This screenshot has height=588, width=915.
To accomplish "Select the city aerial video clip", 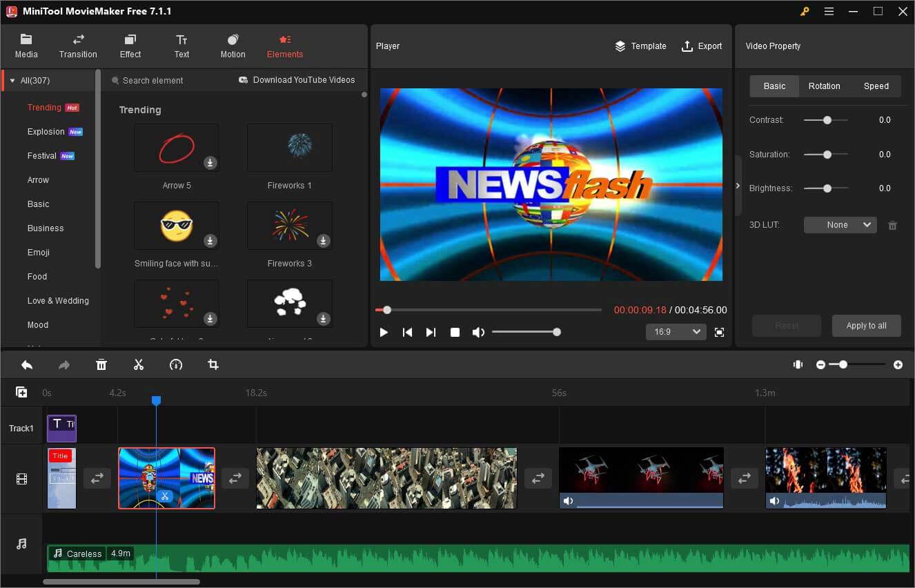I will tap(386, 478).
